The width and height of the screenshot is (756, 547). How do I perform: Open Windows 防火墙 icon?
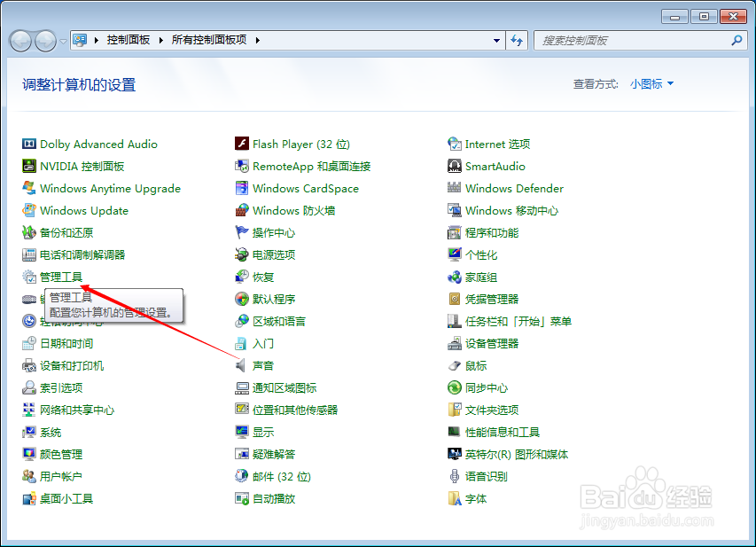(242, 210)
